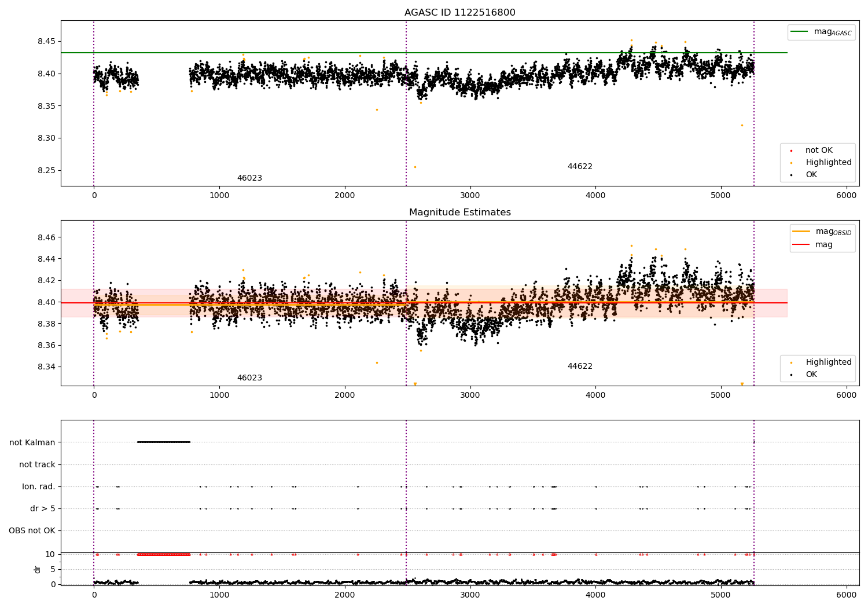Click the 'AGASC ID 1122516800' title
868x608 pixels.
tap(460, 13)
